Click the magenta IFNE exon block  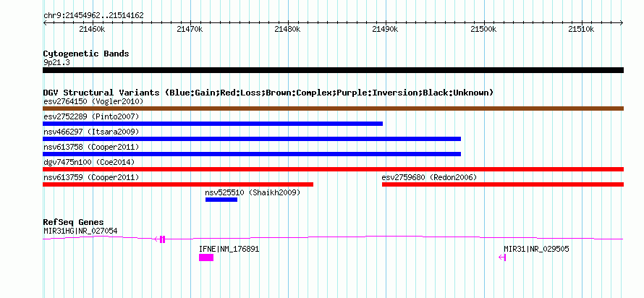pyautogui.click(x=206, y=257)
